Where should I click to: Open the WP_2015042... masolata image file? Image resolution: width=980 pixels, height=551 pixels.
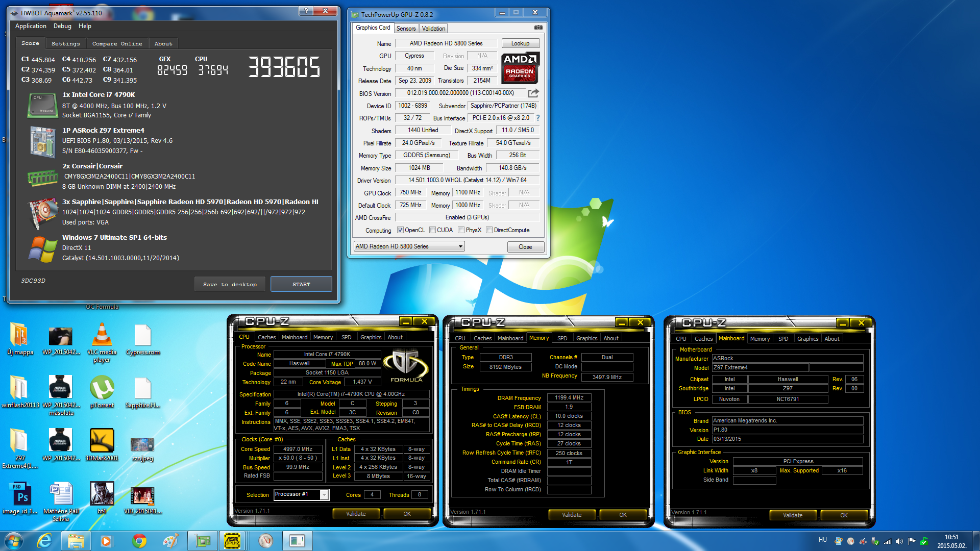[x=61, y=395]
